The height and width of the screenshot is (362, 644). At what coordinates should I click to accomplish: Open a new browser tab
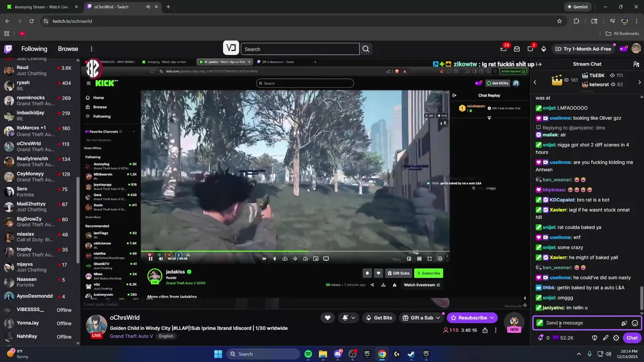pos(168,7)
